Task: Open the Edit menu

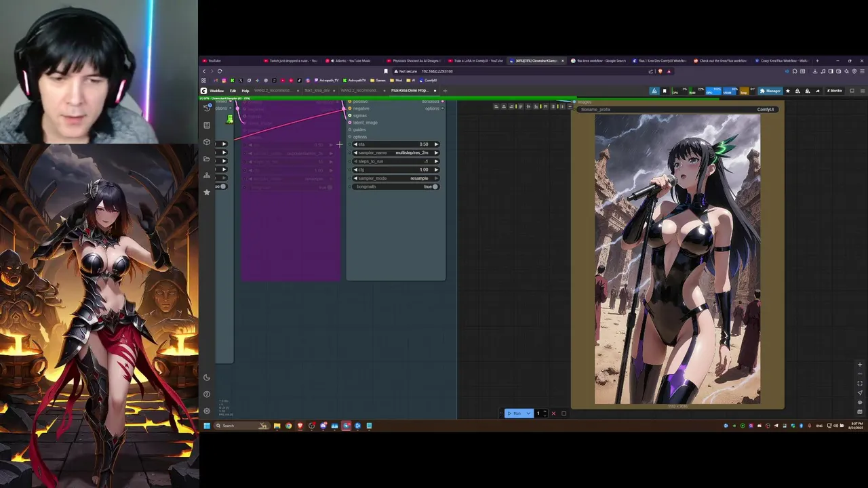Action: [x=233, y=91]
